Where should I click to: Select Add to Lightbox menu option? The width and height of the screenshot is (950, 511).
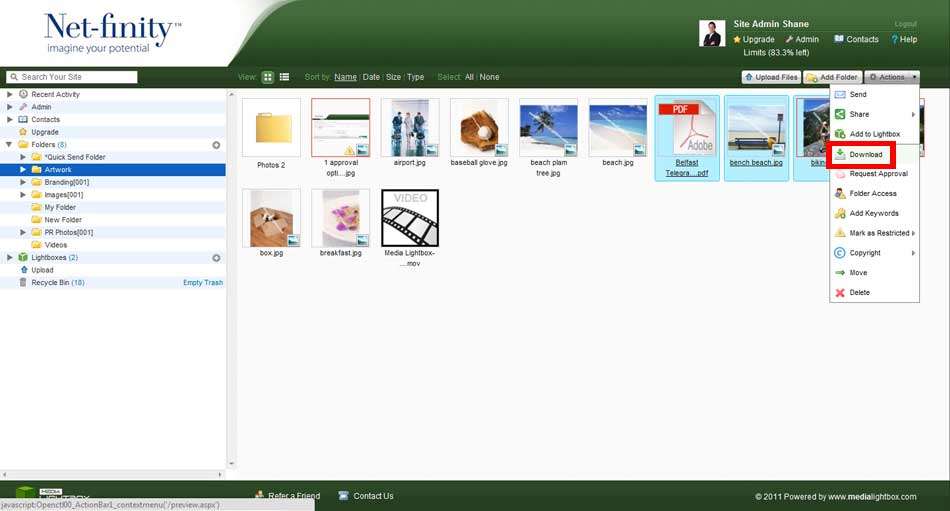click(x=874, y=134)
